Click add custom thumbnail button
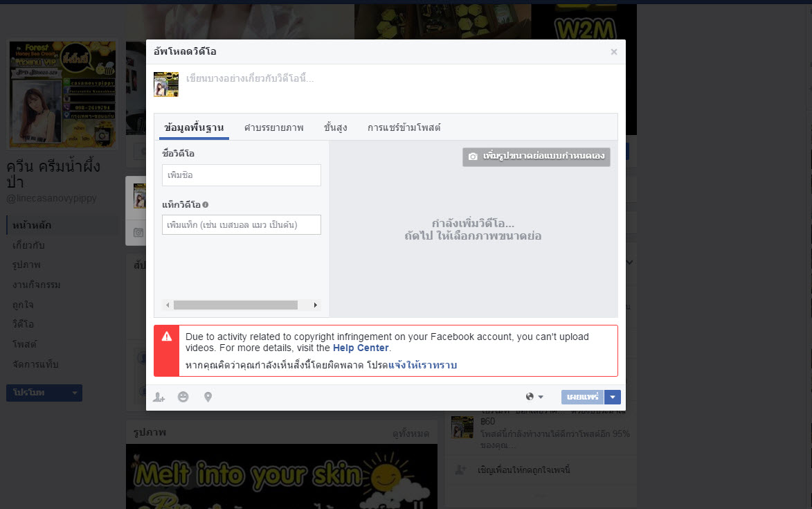 pos(536,157)
